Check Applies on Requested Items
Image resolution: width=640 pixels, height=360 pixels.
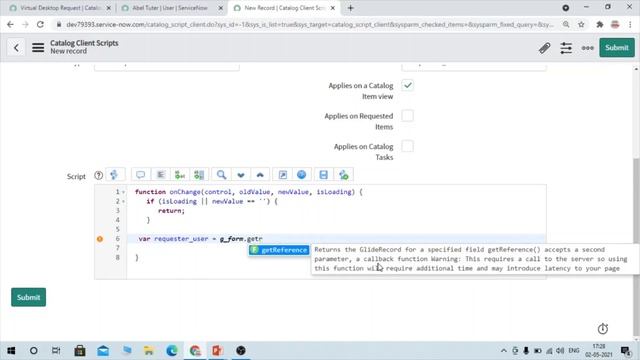pos(407,116)
